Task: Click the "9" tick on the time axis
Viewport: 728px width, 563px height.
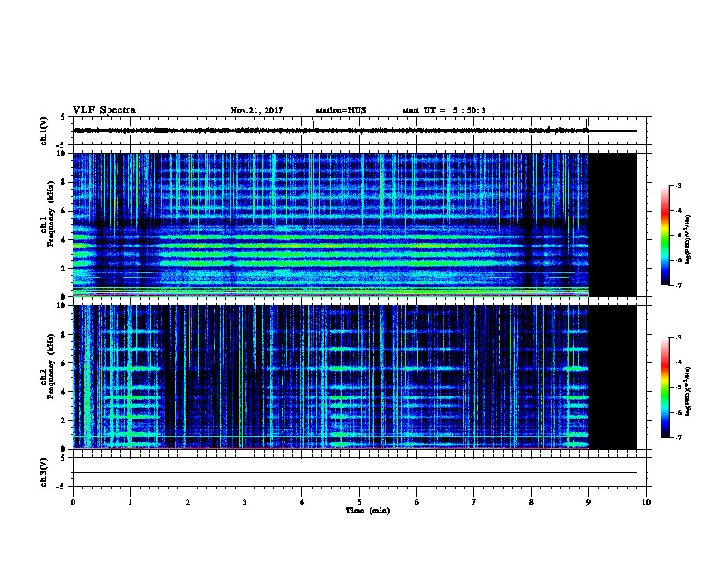Action: tap(588, 502)
